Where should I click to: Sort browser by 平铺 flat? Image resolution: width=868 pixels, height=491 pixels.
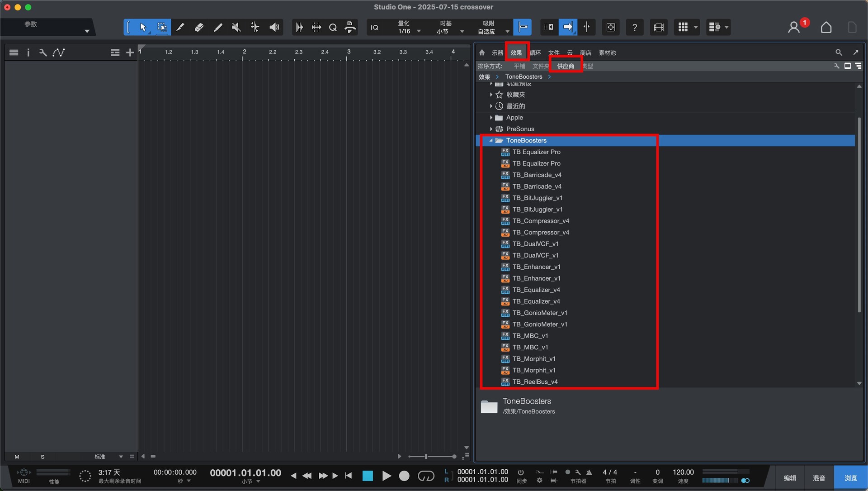pyautogui.click(x=519, y=66)
